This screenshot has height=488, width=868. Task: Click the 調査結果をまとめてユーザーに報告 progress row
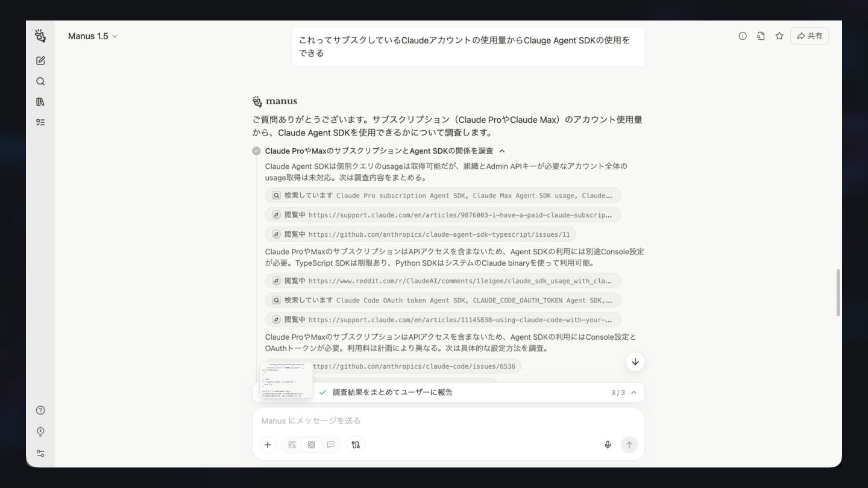[448, 393]
